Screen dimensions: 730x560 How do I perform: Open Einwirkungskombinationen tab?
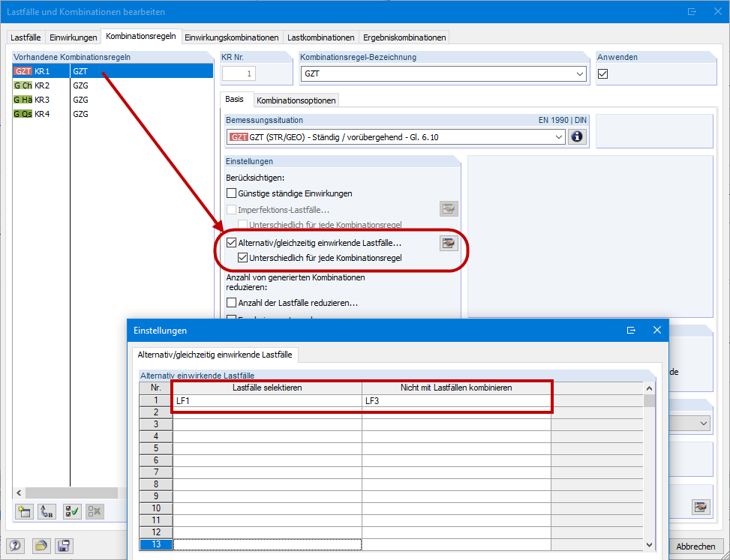[x=232, y=37]
